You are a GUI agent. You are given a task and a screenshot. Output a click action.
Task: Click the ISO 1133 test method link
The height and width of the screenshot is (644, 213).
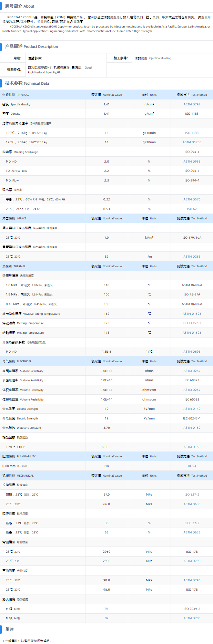point(192,133)
